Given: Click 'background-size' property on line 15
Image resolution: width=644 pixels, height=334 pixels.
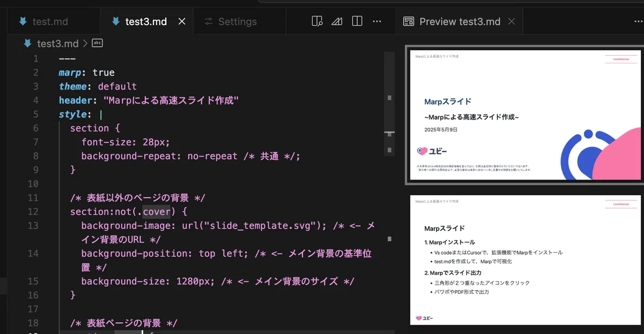Looking at the screenshot, I should [126, 281].
